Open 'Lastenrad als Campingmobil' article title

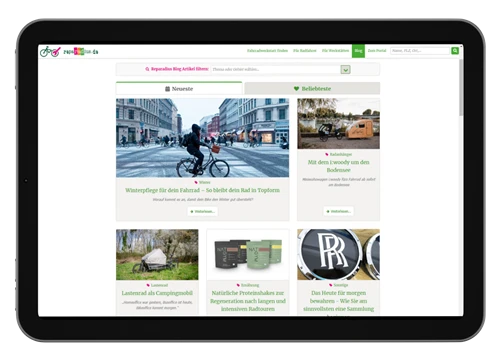pyautogui.click(x=157, y=293)
